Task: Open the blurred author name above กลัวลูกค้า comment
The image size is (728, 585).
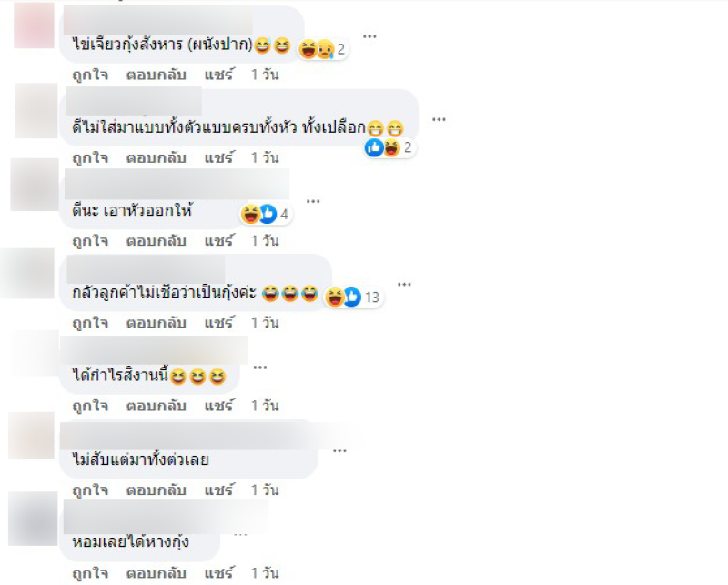Action: pyautogui.click(x=146, y=269)
